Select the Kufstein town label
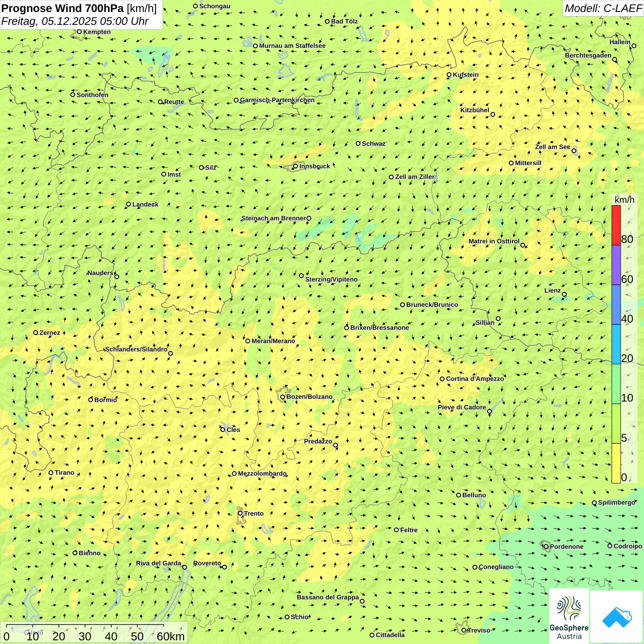The image size is (644, 644). [x=466, y=75]
